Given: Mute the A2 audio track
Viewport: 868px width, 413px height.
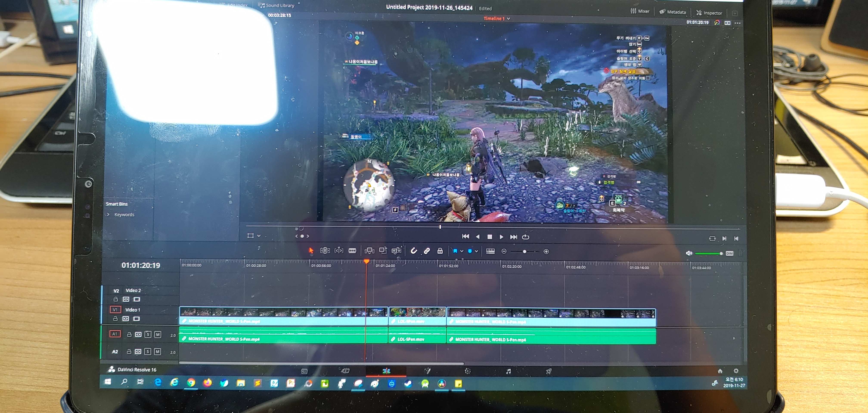Looking at the screenshot, I should 157,351.
